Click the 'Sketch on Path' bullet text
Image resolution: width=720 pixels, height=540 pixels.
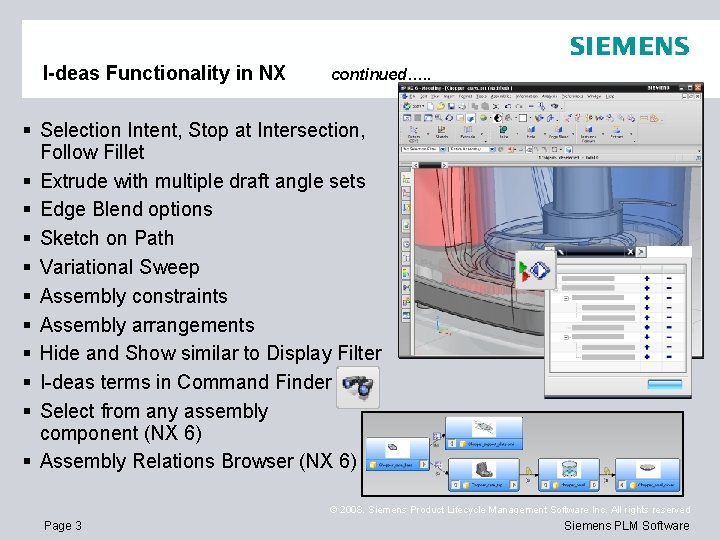coord(107,238)
